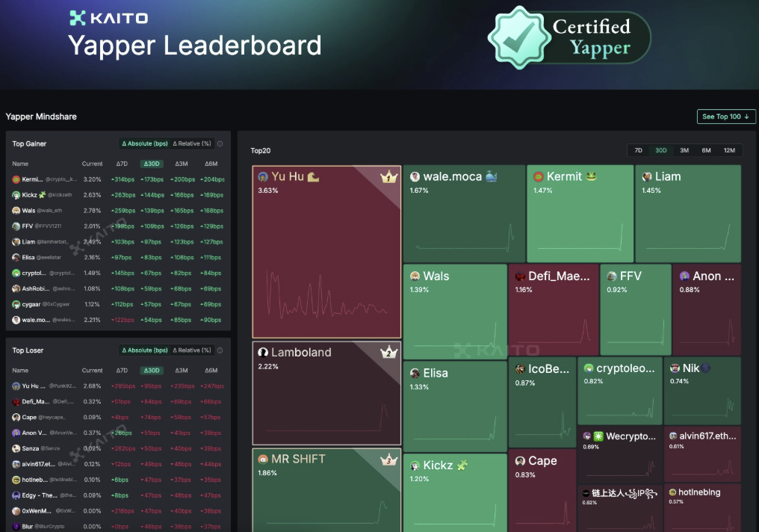This screenshot has height=532, width=759.
Task: Select the 30D timeframe tab
Action: pyautogui.click(x=660, y=150)
